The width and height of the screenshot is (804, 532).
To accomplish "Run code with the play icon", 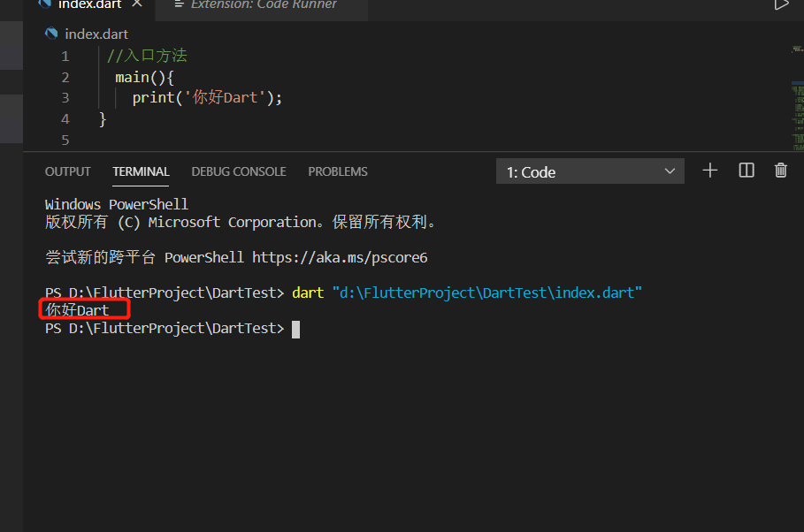I will 781,4.
